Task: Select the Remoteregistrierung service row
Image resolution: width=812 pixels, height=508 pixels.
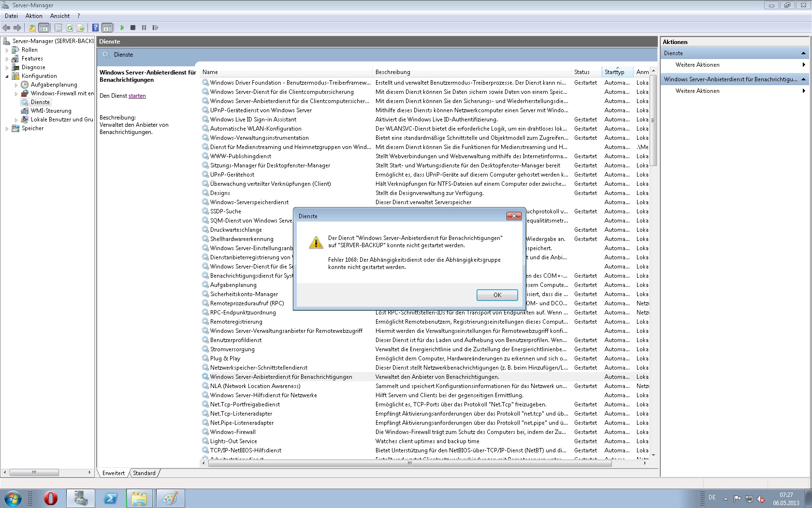Action: tap(425, 322)
